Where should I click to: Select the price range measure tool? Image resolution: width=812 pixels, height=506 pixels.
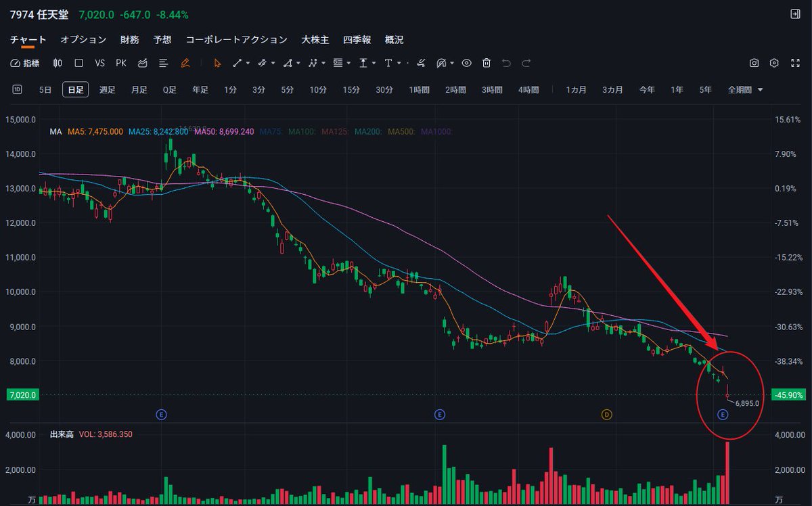click(x=363, y=63)
